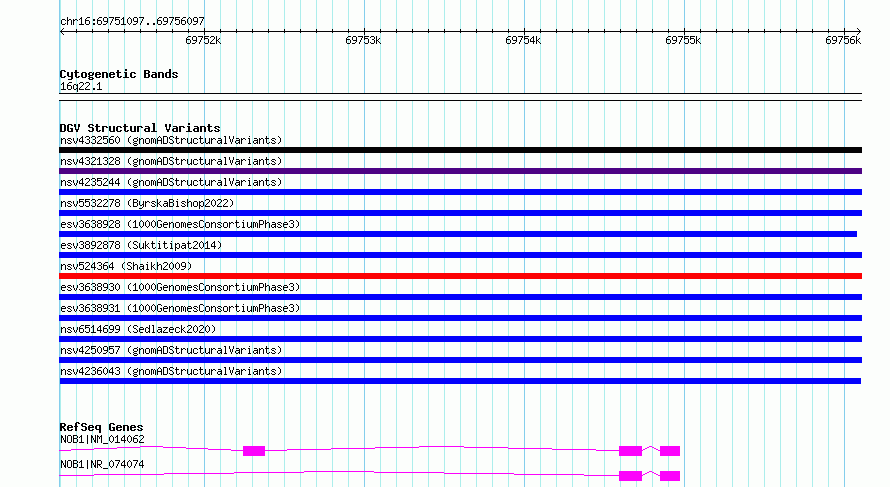Viewport: 890px width, 487px height.
Task: Click the last exon of NOB1|NR_074074
Action: tap(670, 476)
